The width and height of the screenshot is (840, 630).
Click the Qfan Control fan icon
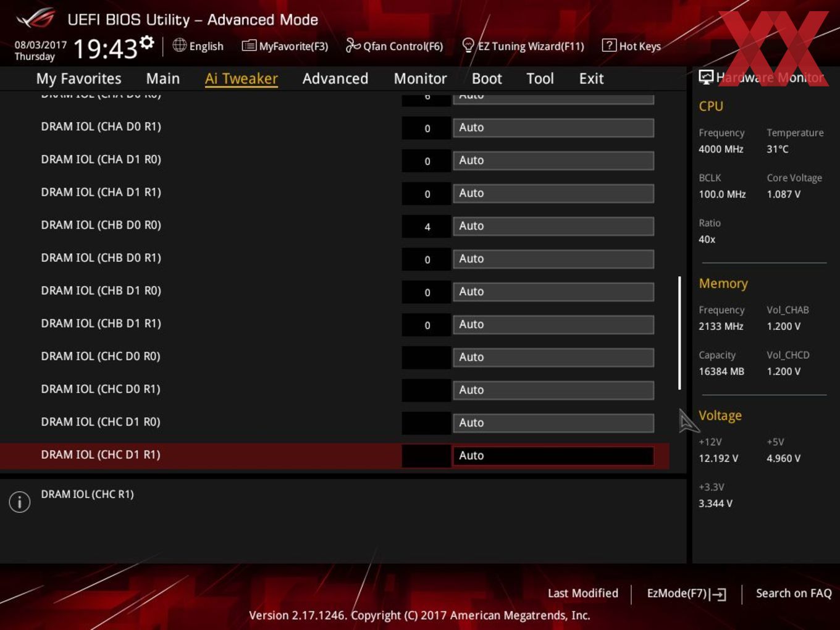tap(353, 45)
